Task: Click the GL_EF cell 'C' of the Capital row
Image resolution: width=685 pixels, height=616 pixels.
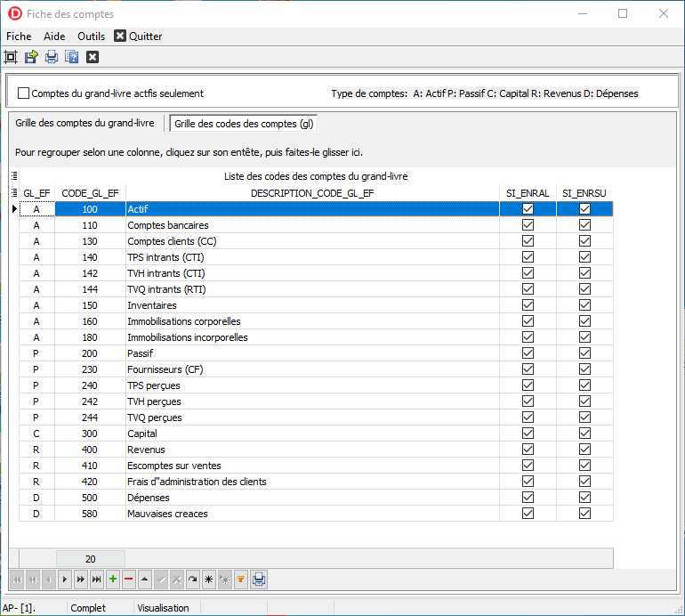Action: click(36, 434)
